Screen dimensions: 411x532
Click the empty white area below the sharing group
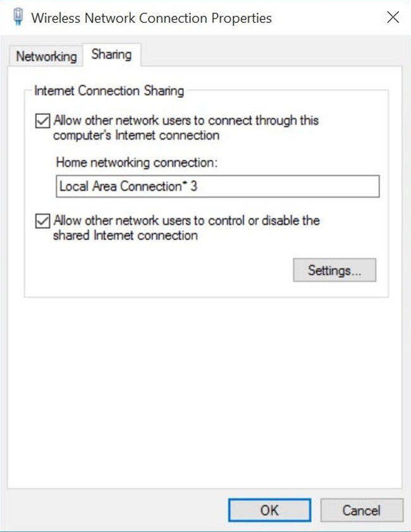point(205,392)
